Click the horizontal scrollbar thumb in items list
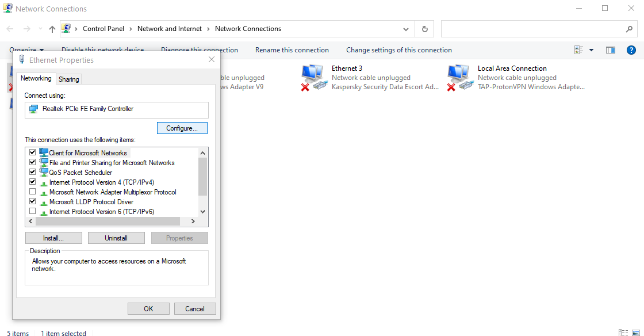The width and height of the screenshot is (644, 336). click(x=108, y=222)
